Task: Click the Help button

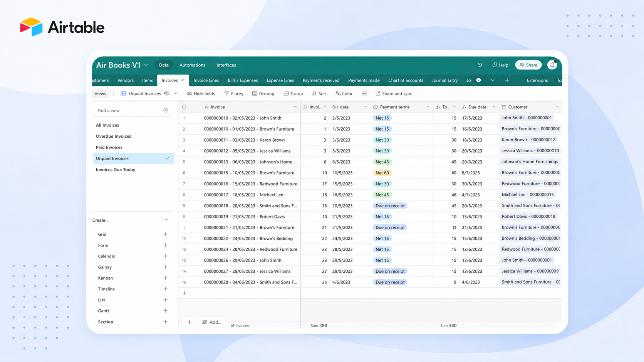Action: tap(500, 65)
